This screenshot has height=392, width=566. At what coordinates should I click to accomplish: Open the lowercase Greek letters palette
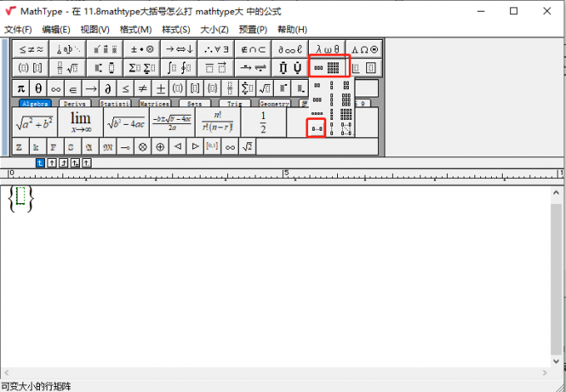tap(327, 49)
